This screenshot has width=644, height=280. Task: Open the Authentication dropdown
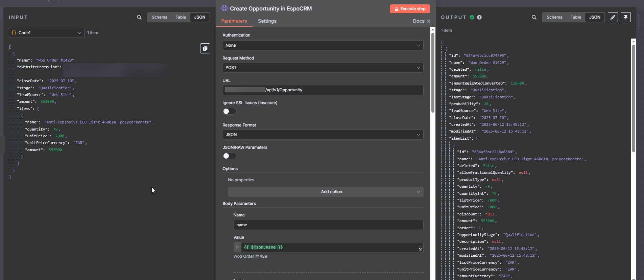pyautogui.click(x=323, y=45)
